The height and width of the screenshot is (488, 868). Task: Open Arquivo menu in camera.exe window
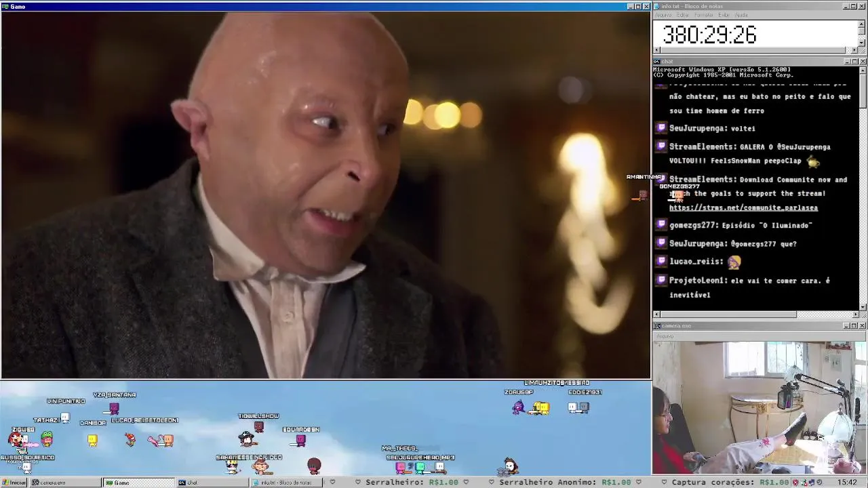click(665, 336)
